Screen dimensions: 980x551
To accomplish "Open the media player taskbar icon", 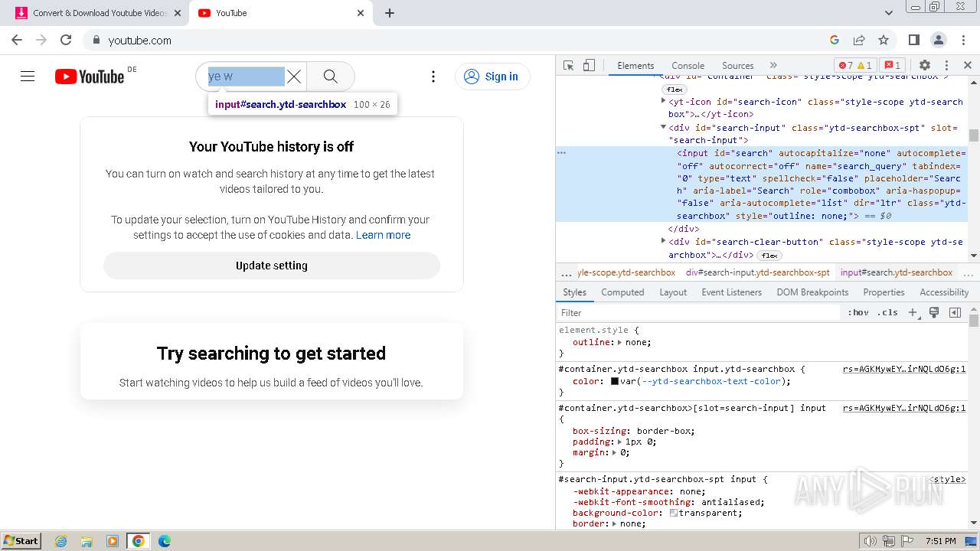I will (x=113, y=541).
